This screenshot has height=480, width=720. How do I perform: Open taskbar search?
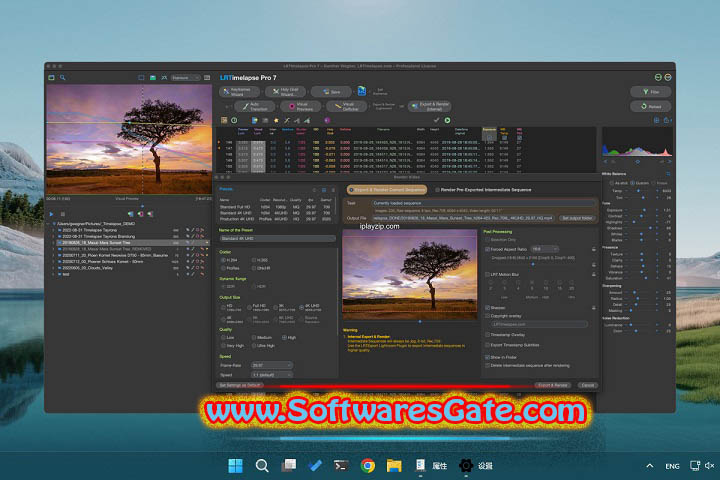262,466
